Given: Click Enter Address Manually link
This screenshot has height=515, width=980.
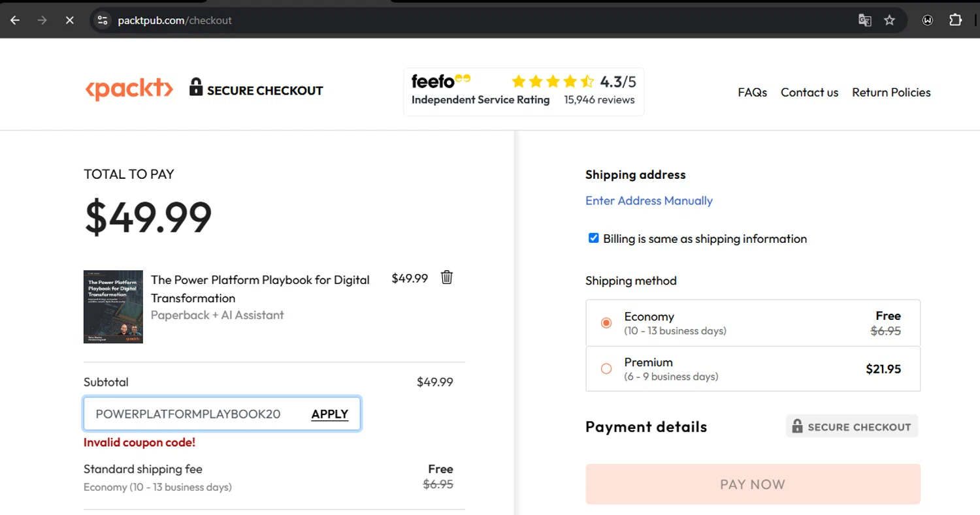Looking at the screenshot, I should (649, 200).
